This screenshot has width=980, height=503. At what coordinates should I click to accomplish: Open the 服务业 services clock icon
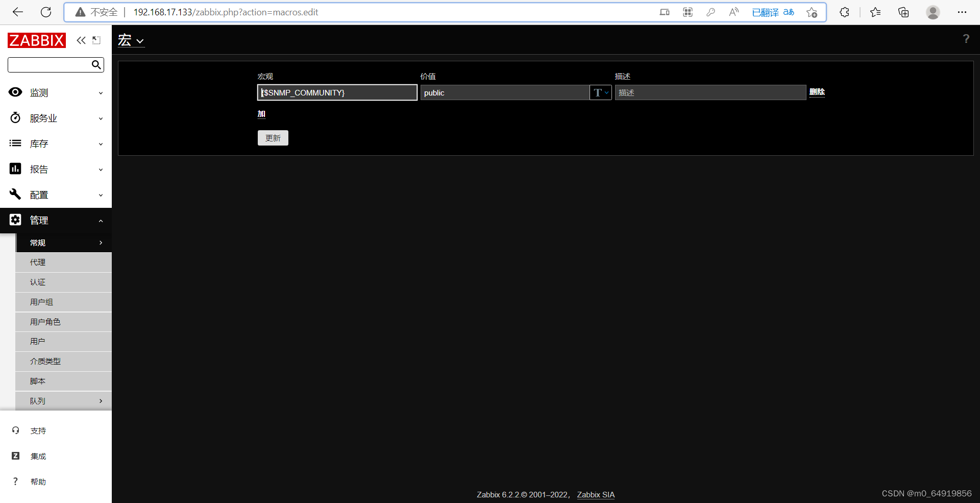15,118
